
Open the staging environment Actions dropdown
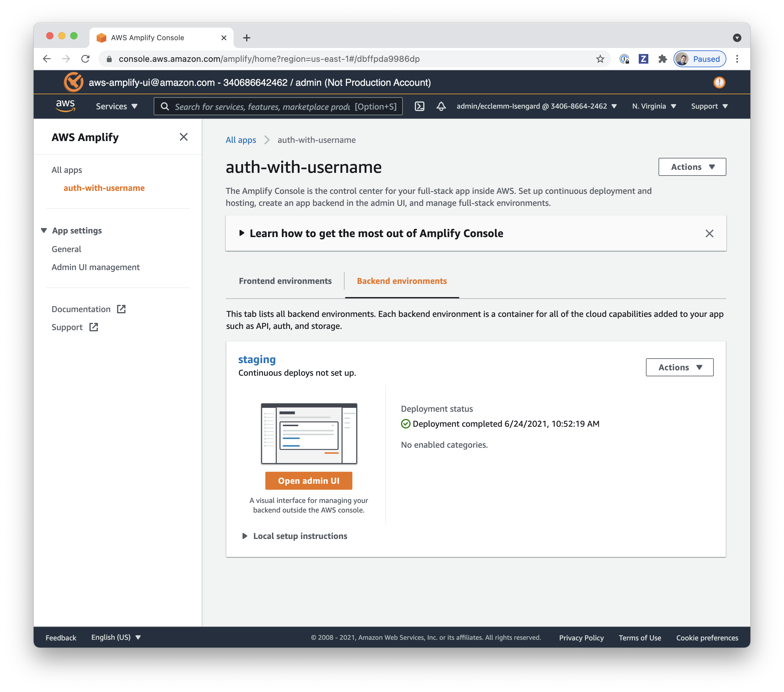(x=679, y=367)
